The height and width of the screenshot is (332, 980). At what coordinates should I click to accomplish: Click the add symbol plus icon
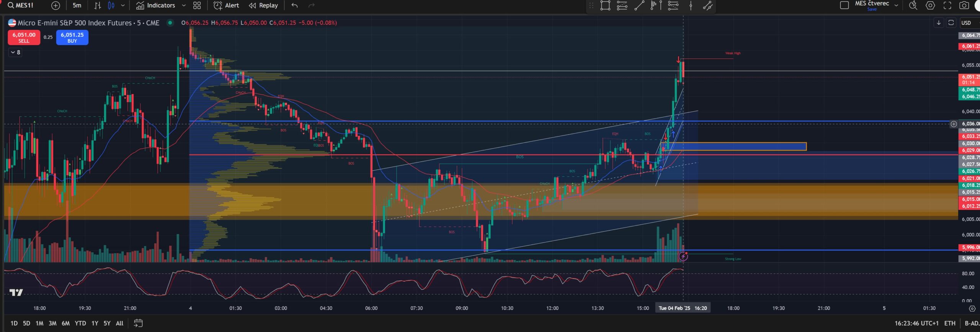click(x=56, y=5)
